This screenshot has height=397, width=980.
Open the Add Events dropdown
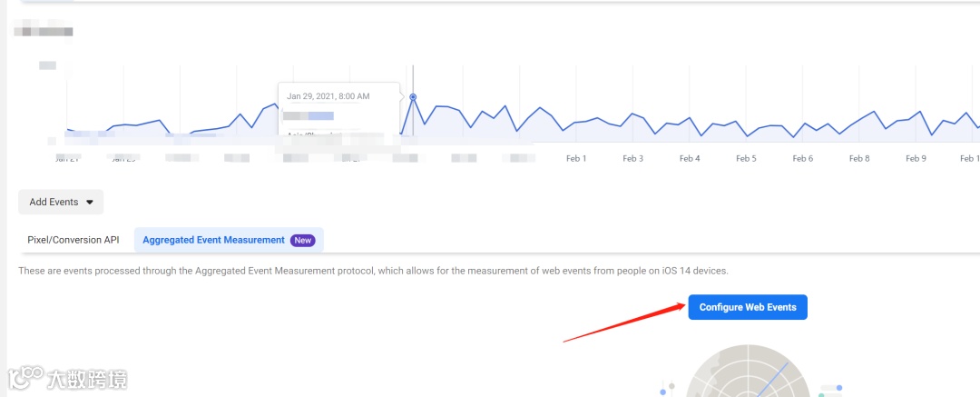point(61,203)
